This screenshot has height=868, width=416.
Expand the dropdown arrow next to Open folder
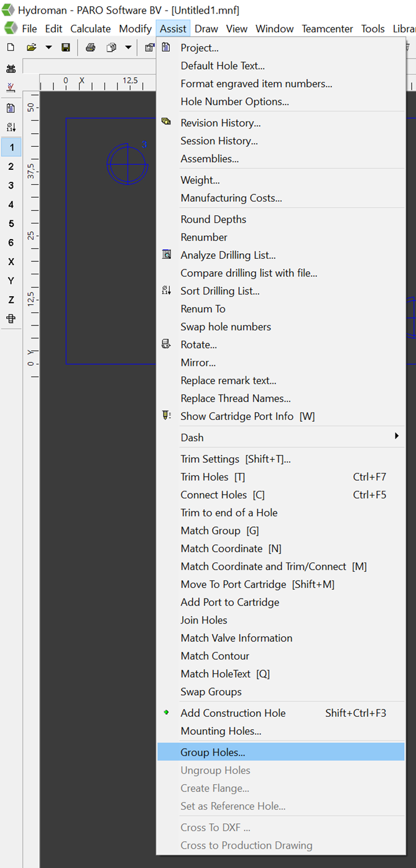point(49,47)
